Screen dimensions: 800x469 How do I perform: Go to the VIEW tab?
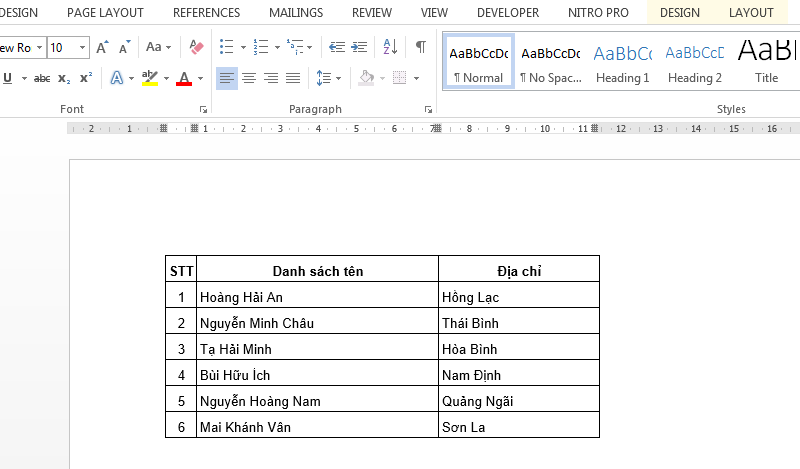coord(434,13)
